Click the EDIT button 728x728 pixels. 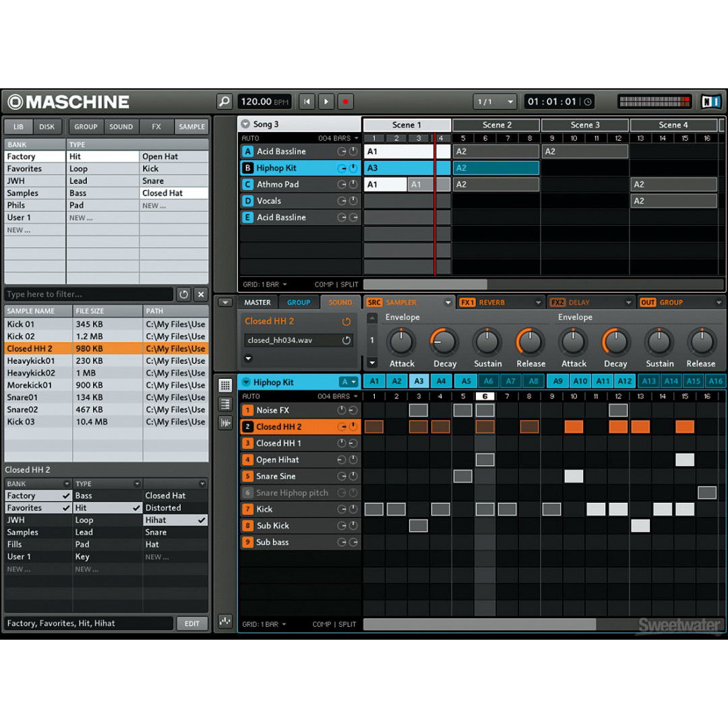tap(192, 624)
